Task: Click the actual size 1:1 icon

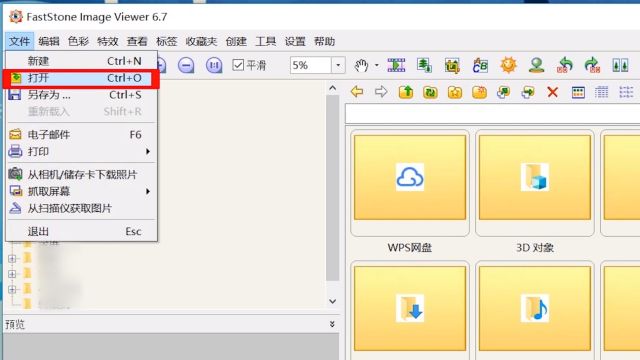Action: 214,65
